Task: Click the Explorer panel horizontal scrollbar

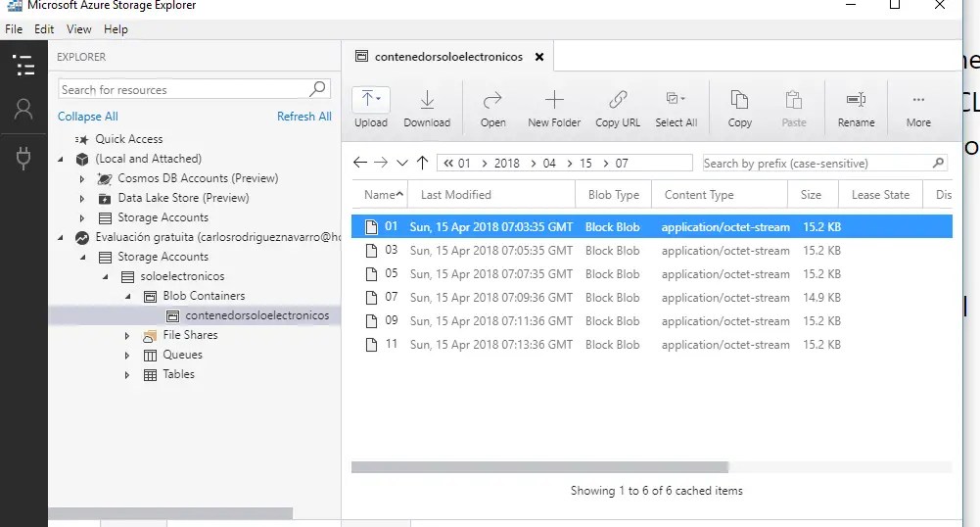Action: (170, 513)
